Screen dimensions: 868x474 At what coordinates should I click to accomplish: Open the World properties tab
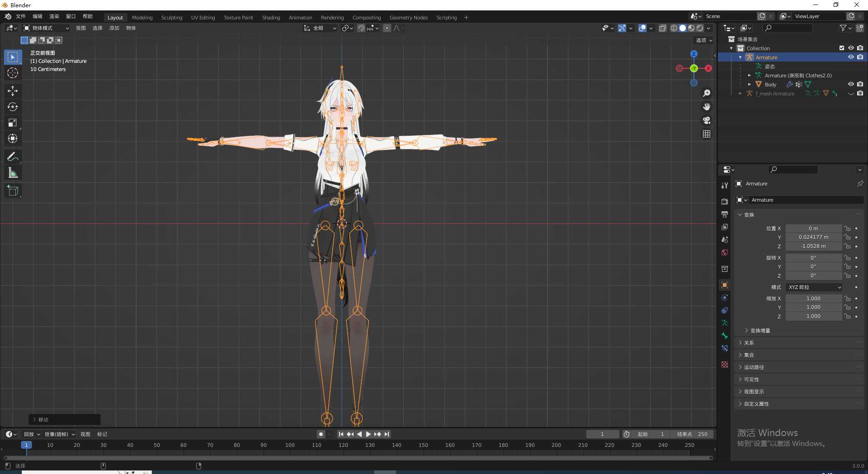click(725, 252)
